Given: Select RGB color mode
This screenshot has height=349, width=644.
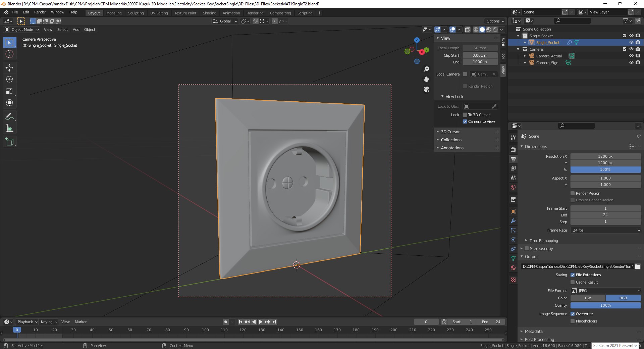Looking at the screenshot, I should coord(623,298).
